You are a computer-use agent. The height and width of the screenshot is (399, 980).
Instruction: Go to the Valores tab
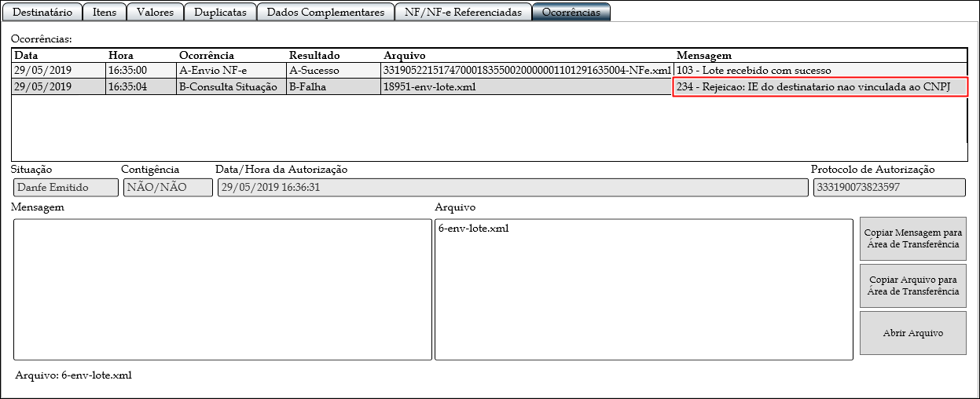point(156,12)
